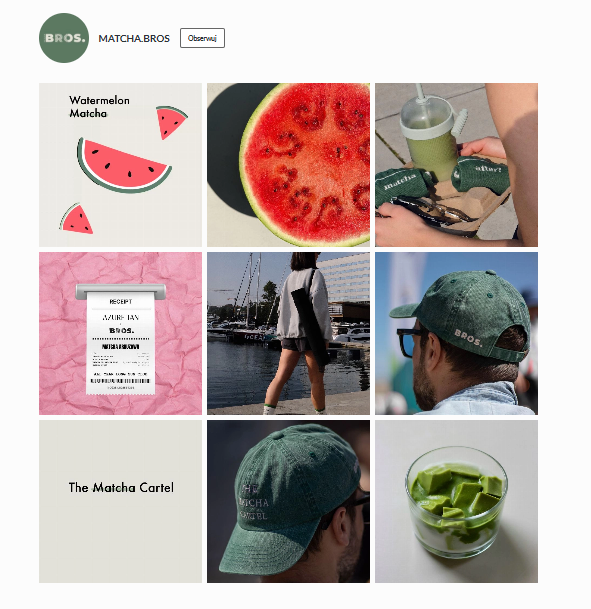Open the pink receipt graphic post
This screenshot has width=591, height=609.
point(120,333)
